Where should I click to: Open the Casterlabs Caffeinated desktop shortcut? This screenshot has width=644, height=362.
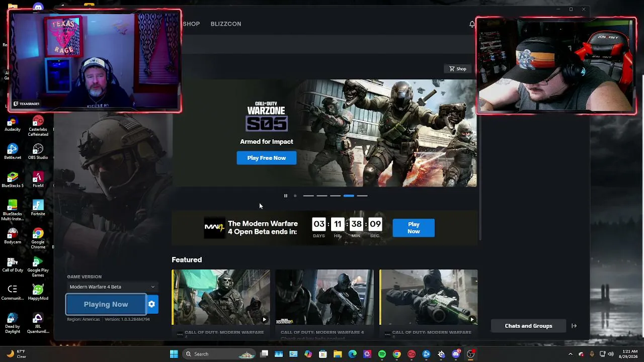38,126
